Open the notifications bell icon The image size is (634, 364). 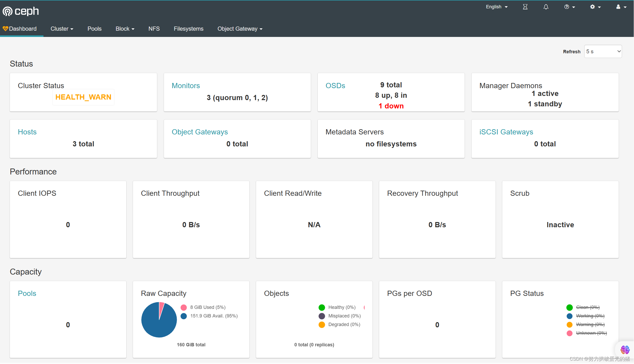(546, 7)
